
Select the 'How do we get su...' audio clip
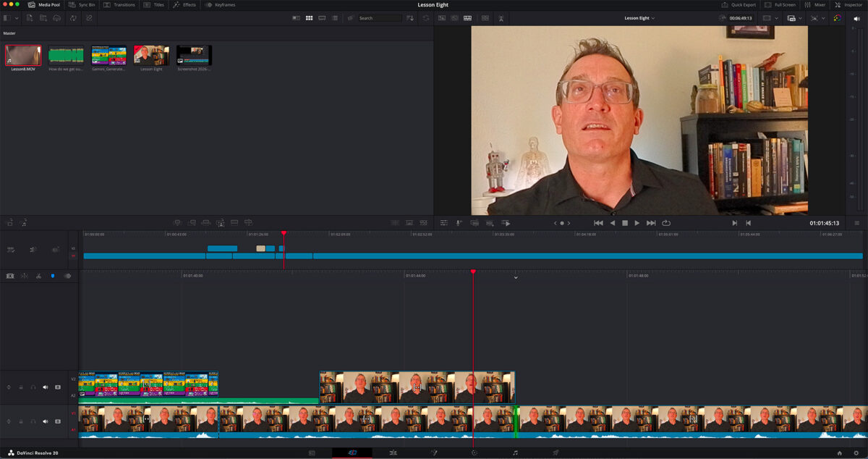tap(66, 56)
